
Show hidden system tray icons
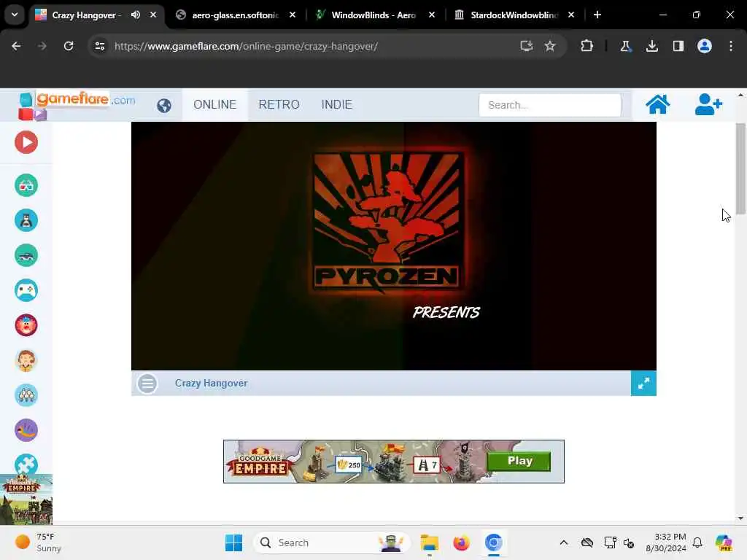click(x=564, y=542)
